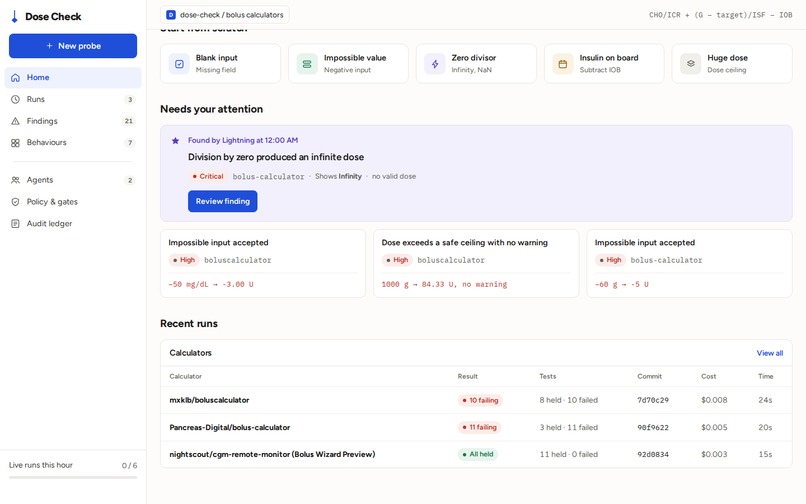The width and height of the screenshot is (806, 504).
Task: Click the High badge on the 1000 g card
Action: tap(397, 260)
